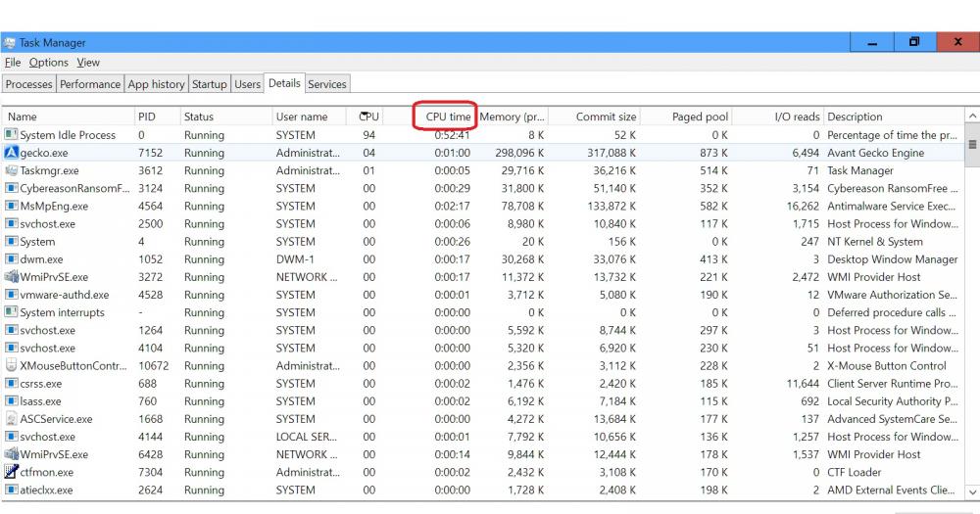Click the X-Mouse Button Control description

pos(887,365)
